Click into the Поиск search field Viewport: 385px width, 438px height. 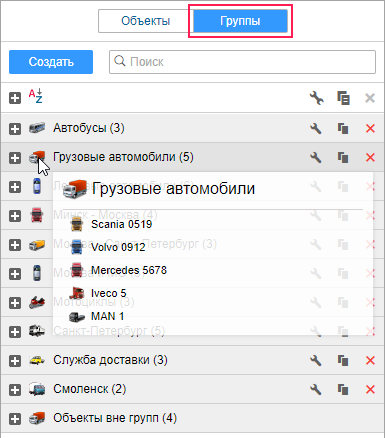(242, 62)
